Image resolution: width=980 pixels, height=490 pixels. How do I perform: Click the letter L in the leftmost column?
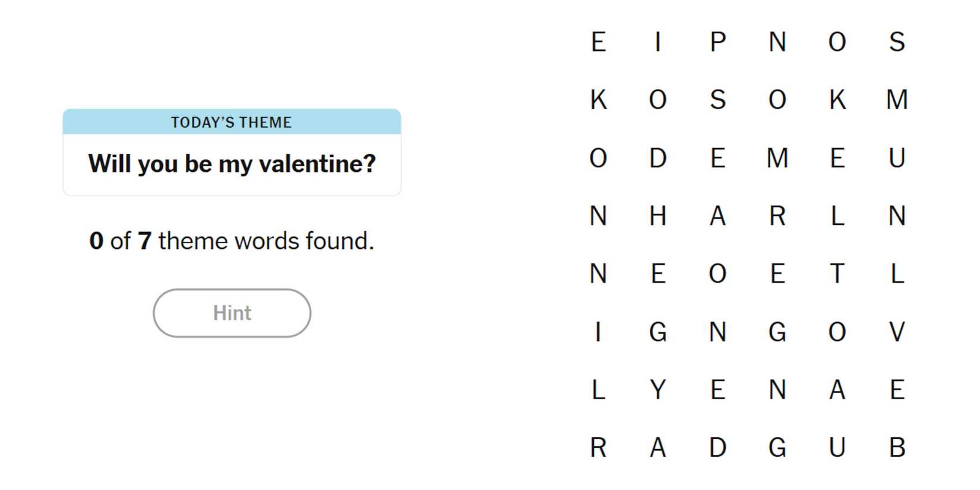pyautogui.click(x=598, y=390)
